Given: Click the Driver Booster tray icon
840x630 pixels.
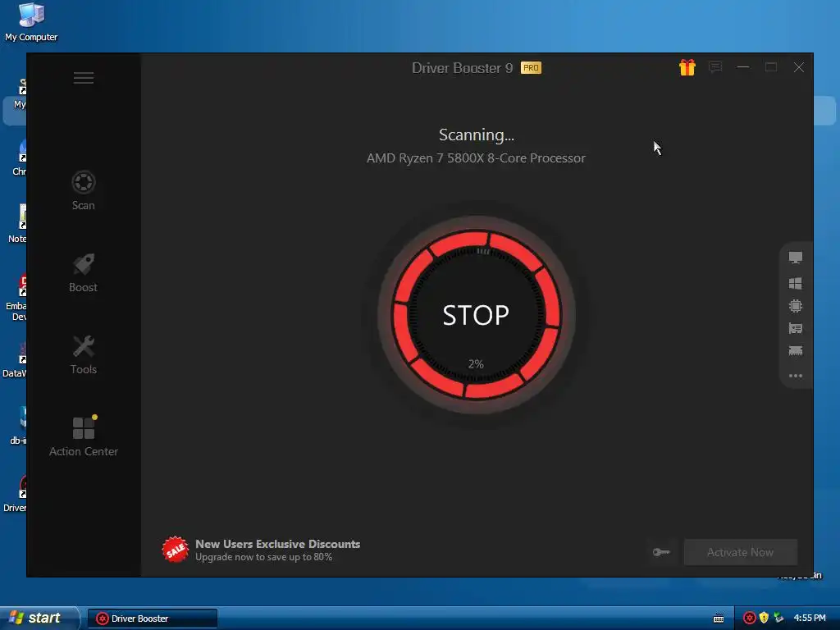Looking at the screenshot, I should pyautogui.click(x=750, y=619).
